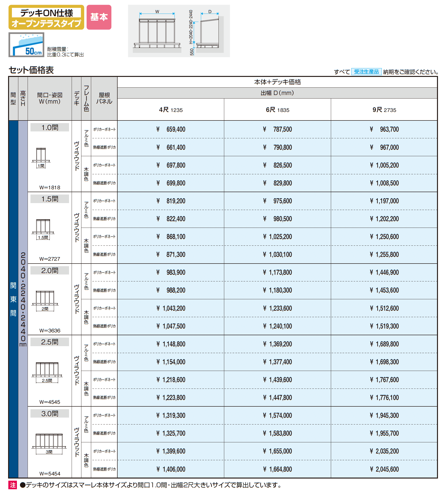Select the ¥1,512,600 price cell
447x504 pixels.
(384, 308)
